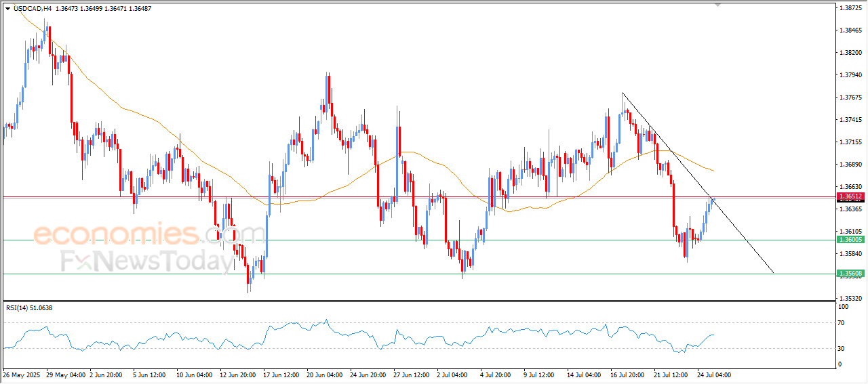This screenshot has height=384, width=868.
Task: Click the 1.37415 price axis value
Action: (x=850, y=120)
